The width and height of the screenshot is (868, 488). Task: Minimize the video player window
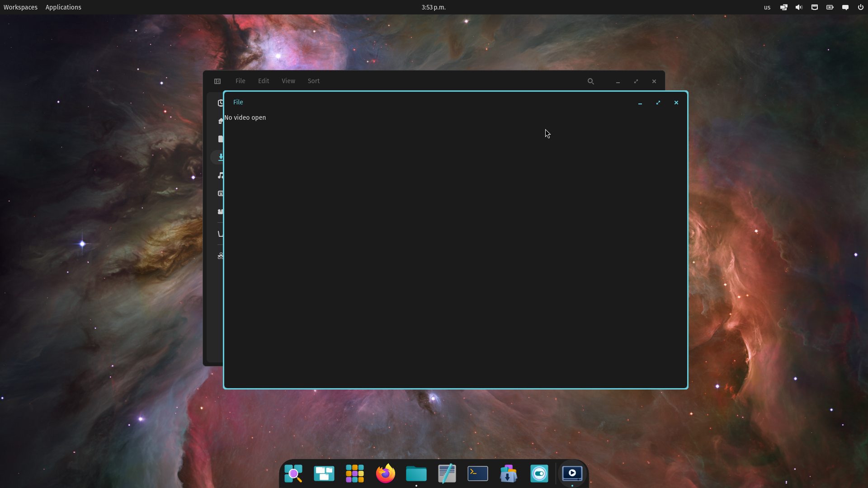(x=640, y=103)
